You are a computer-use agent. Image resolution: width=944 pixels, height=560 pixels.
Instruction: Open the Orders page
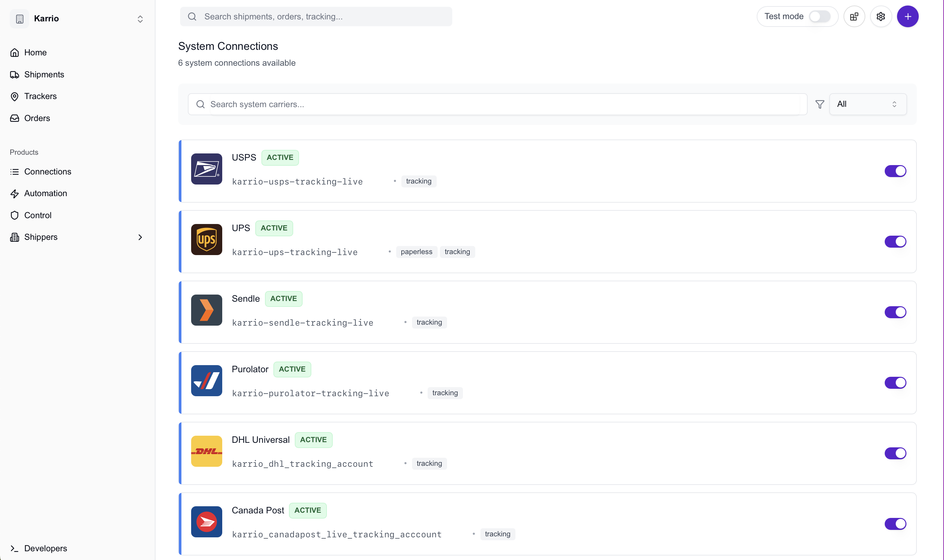tap(37, 118)
